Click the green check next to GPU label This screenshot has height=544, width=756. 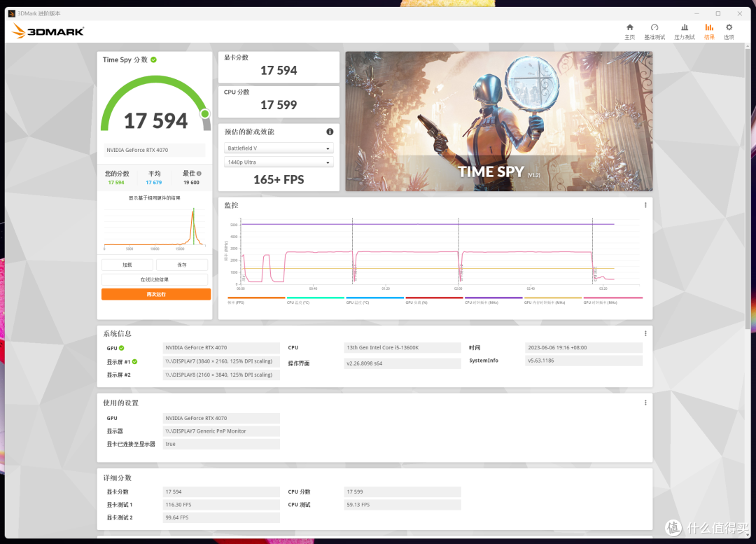coord(122,348)
